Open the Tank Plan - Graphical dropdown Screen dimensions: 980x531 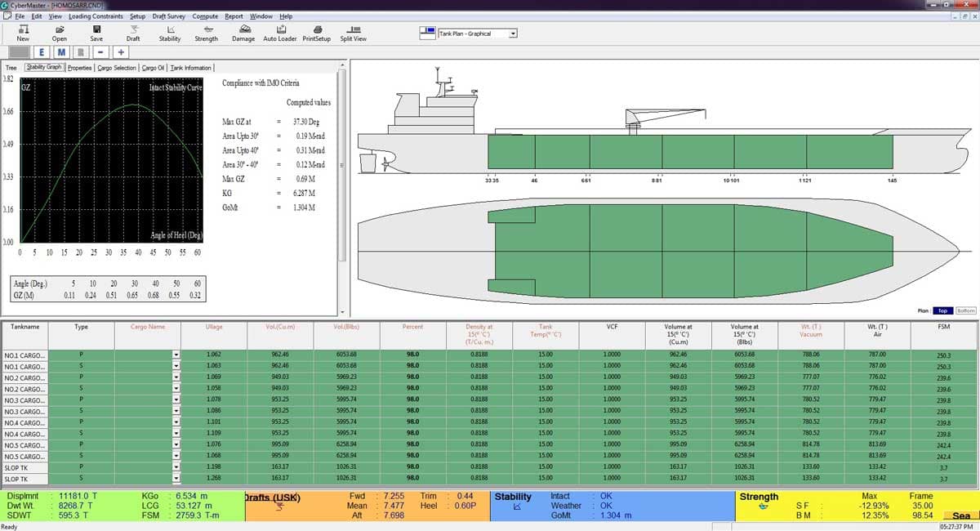pos(513,33)
